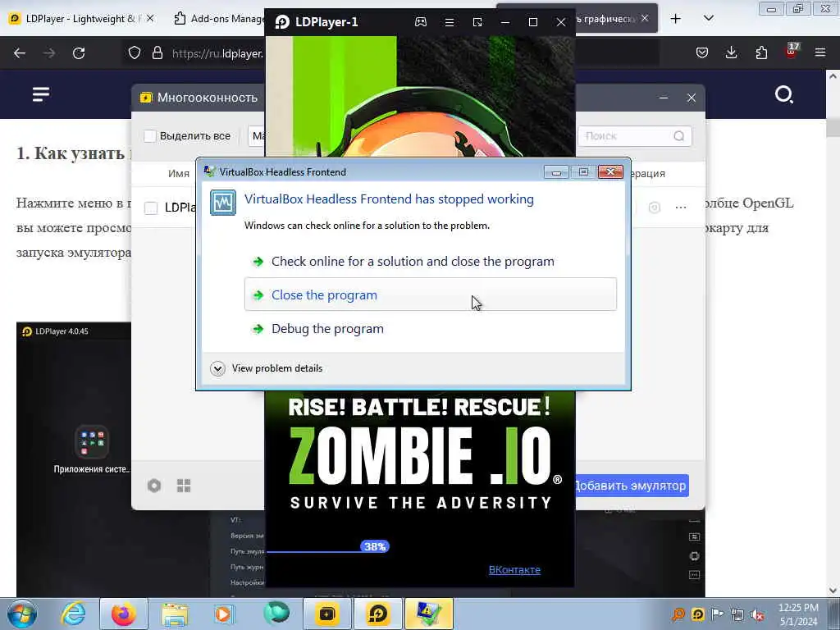Choose Close the program

[431, 294]
